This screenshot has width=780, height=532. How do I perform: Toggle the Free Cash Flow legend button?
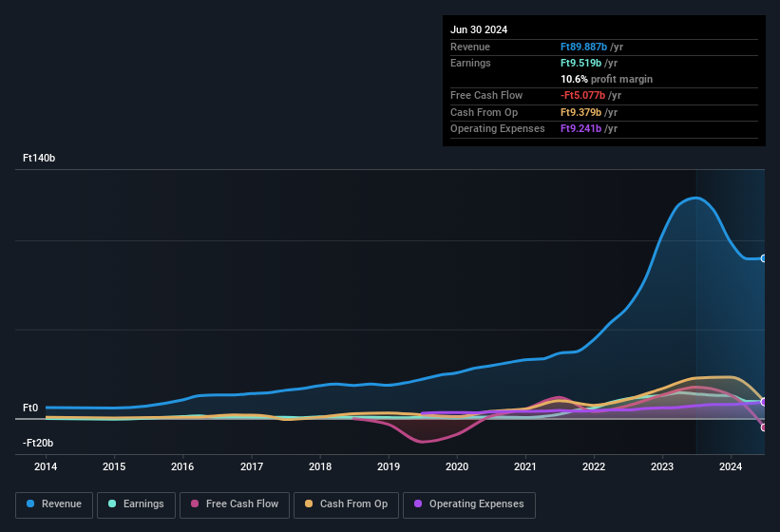(x=235, y=505)
